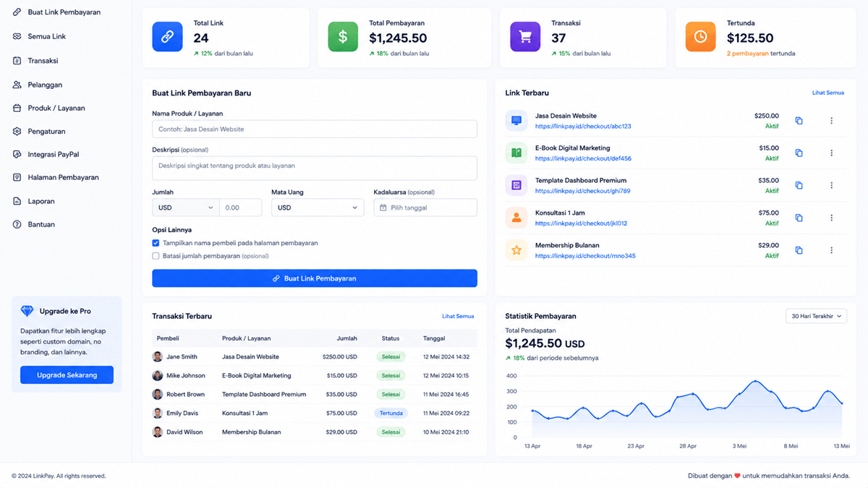This screenshot has width=868, height=488.
Task: Click the Buat Link Pembayaran button
Action: pyautogui.click(x=315, y=278)
